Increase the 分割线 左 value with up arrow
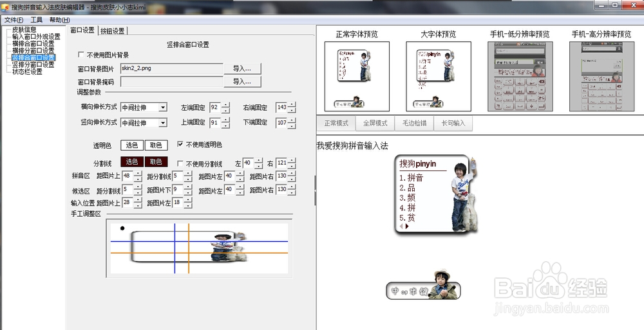The height and width of the screenshot is (330, 644). coord(258,160)
